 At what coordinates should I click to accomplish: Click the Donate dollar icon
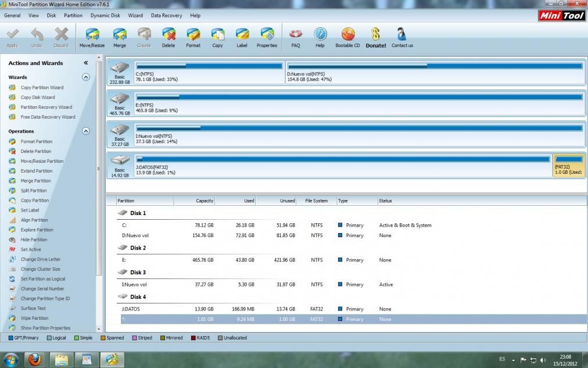coord(375,34)
